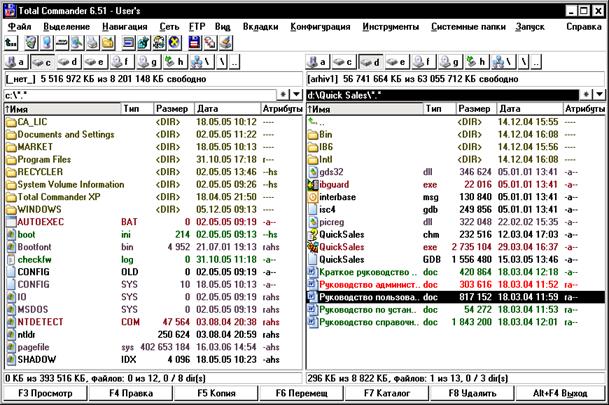Switch left panel to CD drive g
609x405 pixels.
pyautogui.click(x=147, y=62)
